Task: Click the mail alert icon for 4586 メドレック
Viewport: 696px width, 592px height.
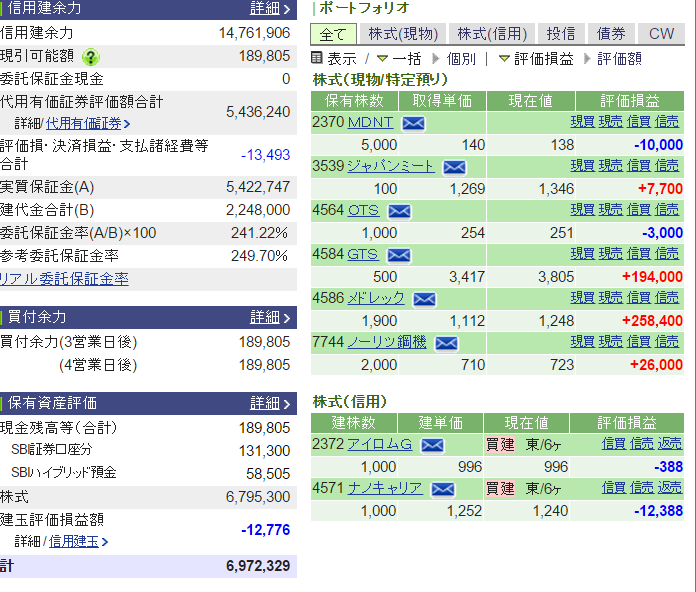Action: [424, 299]
